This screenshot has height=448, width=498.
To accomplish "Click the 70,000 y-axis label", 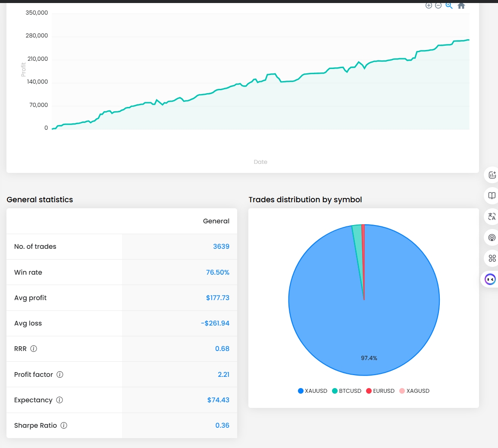I will 39,105.
